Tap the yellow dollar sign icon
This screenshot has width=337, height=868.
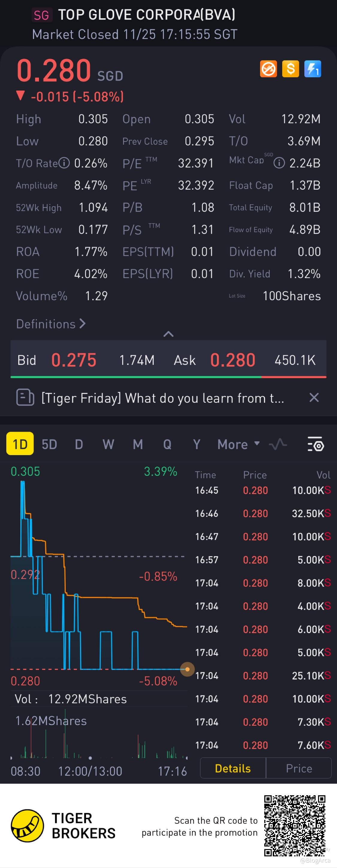click(291, 69)
